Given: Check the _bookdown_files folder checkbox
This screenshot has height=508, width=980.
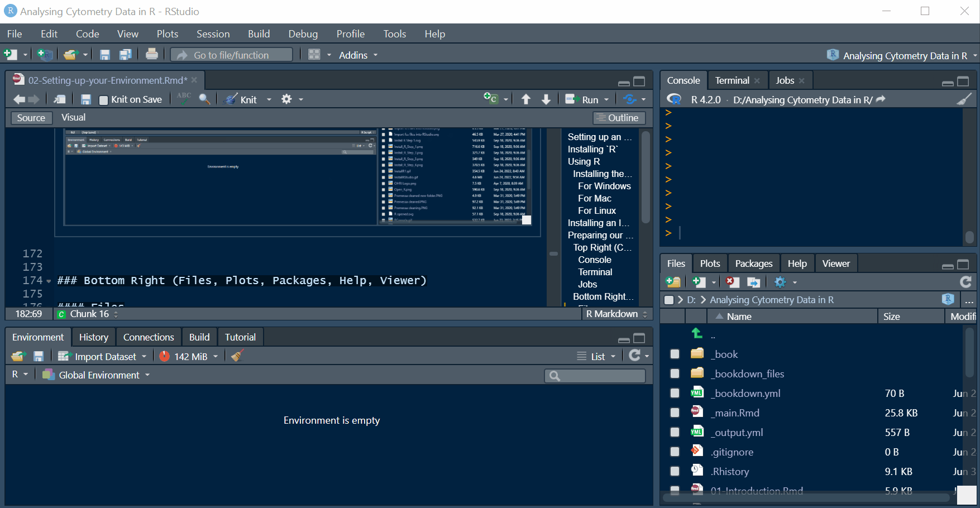Looking at the screenshot, I should (x=675, y=373).
